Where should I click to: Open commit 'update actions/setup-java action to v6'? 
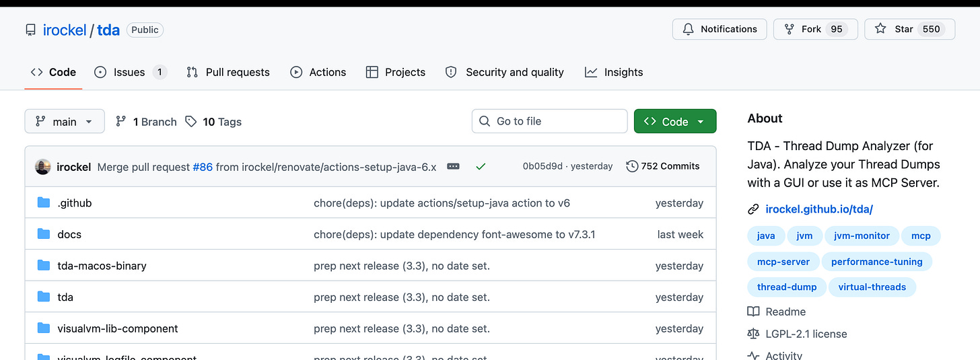(442, 203)
